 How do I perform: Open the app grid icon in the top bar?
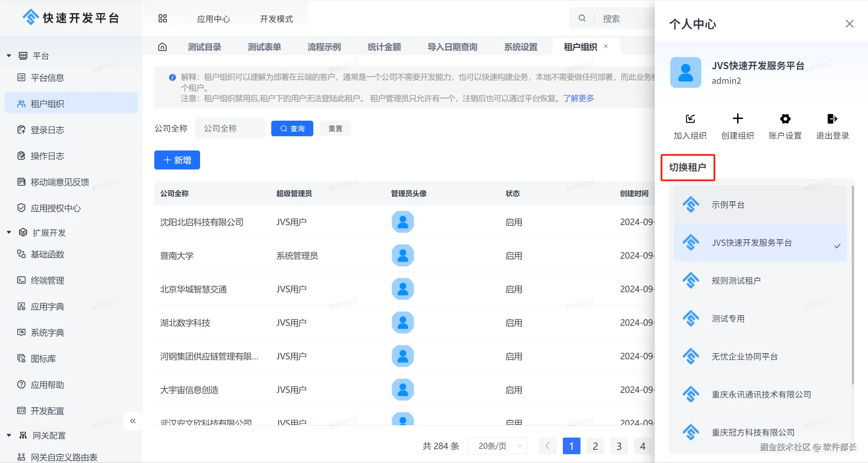[163, 18]
